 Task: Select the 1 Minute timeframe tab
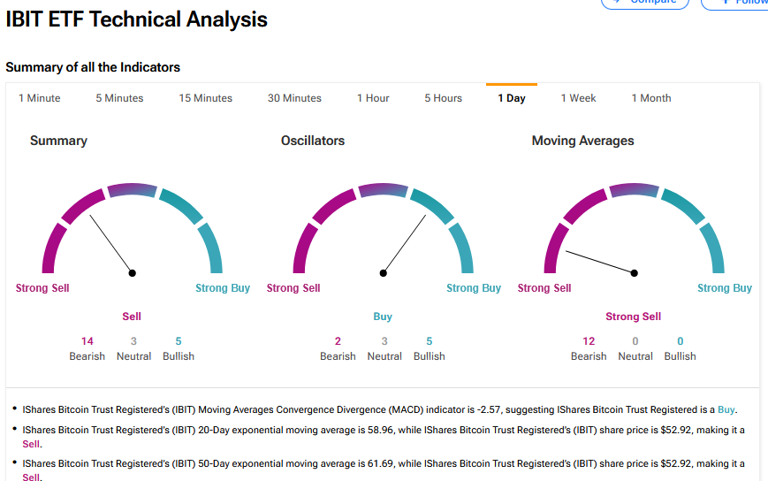tap(40, 98)
